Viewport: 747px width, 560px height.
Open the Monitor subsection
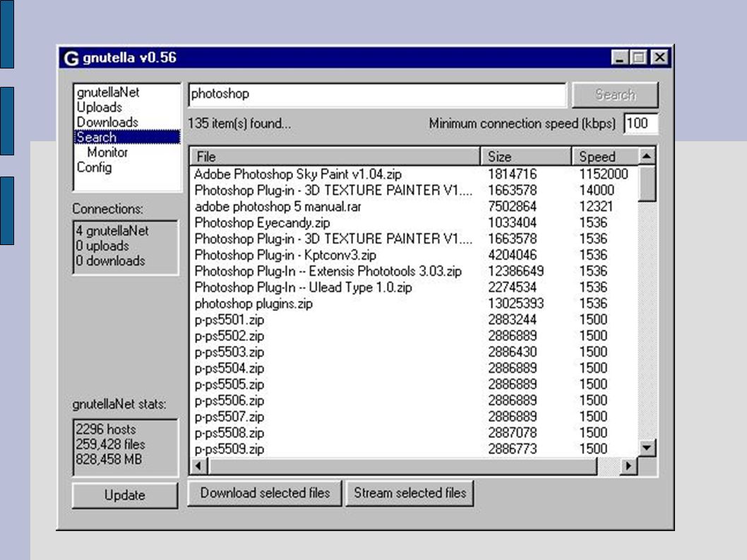(107, 153)
